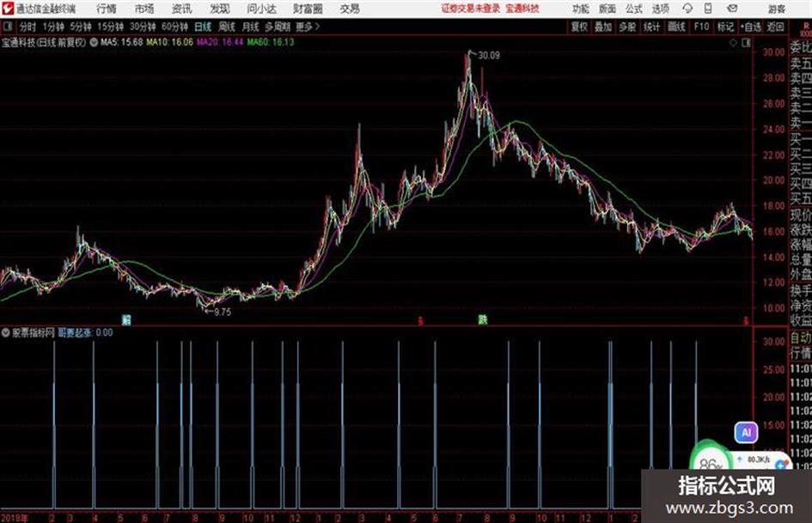Viewport: 812px width, 523px height.
Task: Click the 叠加 overlay toolbar button
Action: tap(603, 27)
